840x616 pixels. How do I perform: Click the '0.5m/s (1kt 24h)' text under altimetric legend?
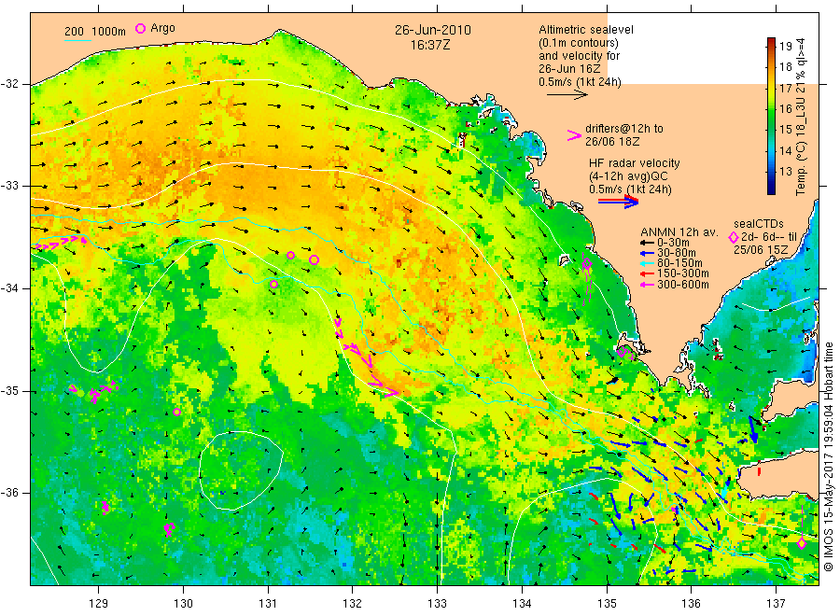click(581, 82)
